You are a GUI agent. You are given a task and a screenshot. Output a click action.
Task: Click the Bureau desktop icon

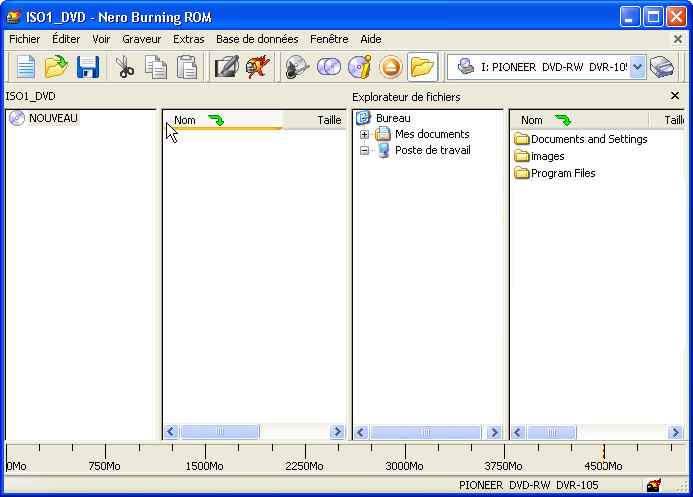(x=363, y=118)
